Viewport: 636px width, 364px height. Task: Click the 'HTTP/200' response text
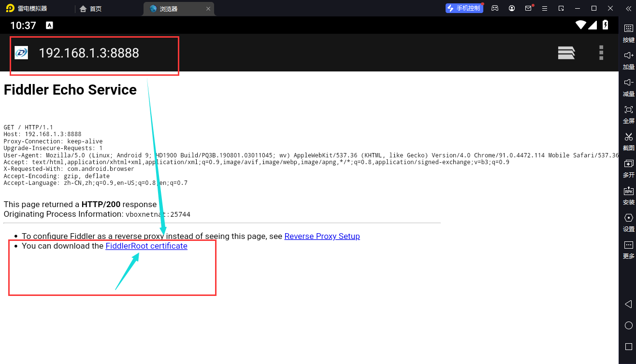[x=101, y=204]
